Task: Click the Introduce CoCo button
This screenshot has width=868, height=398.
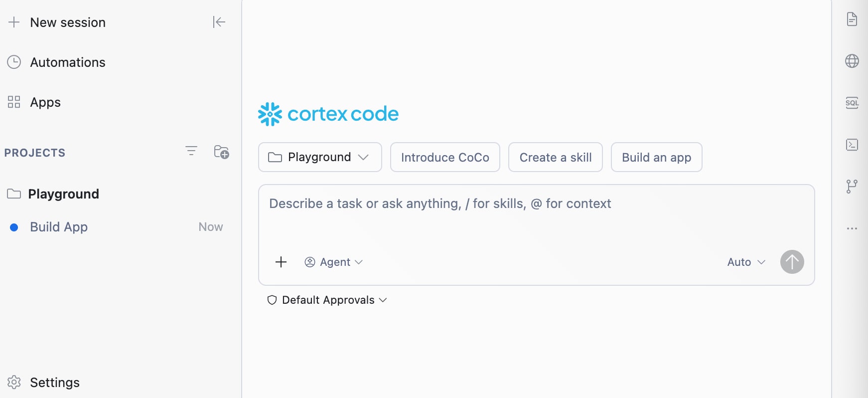Action: click(445, 157)
